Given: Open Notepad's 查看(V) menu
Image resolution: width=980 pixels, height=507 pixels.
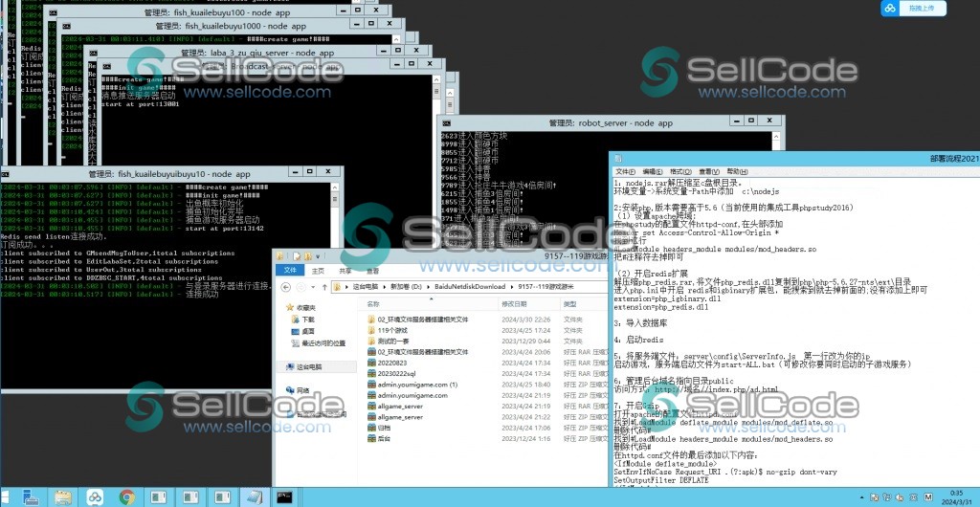Looking at the screenshot, I should (709, 171).
